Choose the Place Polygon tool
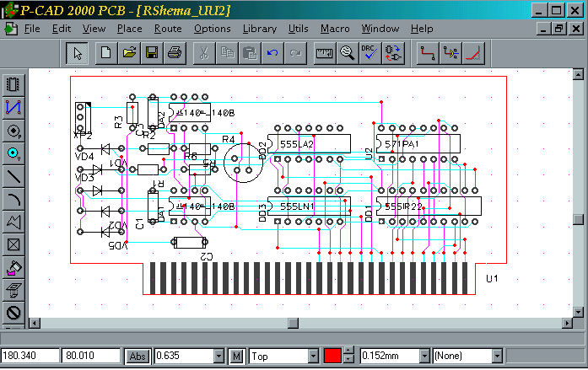This screenshot has width=588, height=370. 13,222
